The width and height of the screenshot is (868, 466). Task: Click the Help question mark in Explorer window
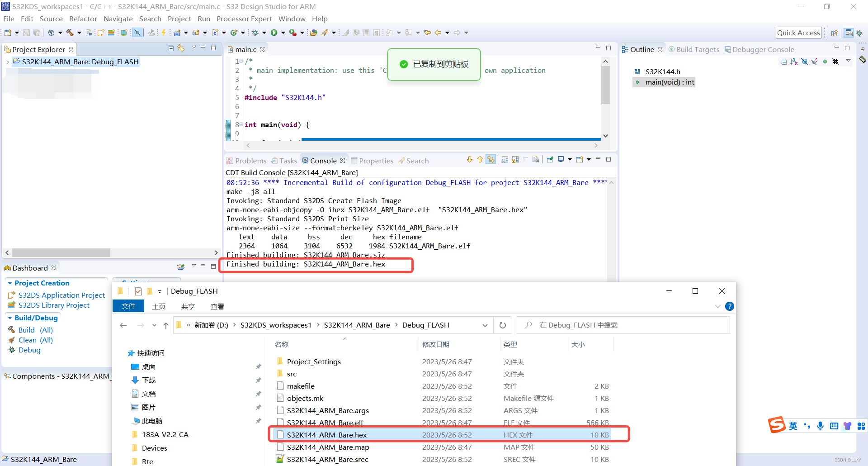(729, 306)
